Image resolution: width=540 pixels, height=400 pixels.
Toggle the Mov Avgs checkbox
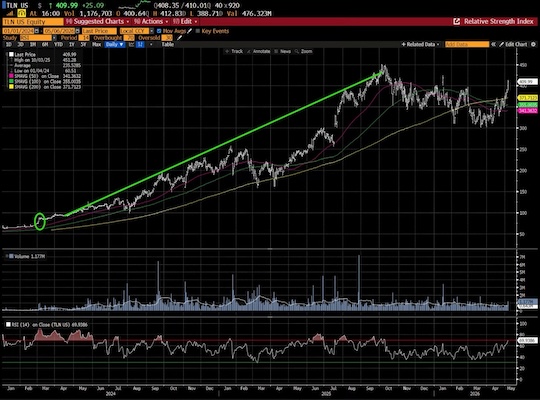159,31
